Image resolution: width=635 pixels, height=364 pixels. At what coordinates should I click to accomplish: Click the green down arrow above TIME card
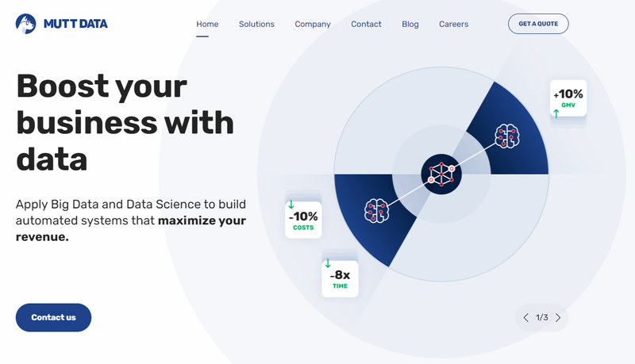328,263
